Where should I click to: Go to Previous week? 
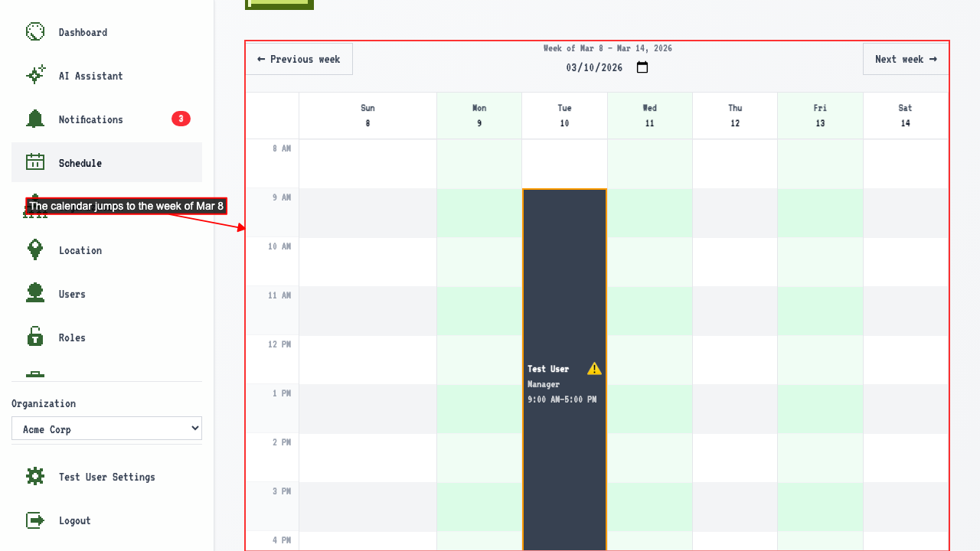click(x=299, y=59)
